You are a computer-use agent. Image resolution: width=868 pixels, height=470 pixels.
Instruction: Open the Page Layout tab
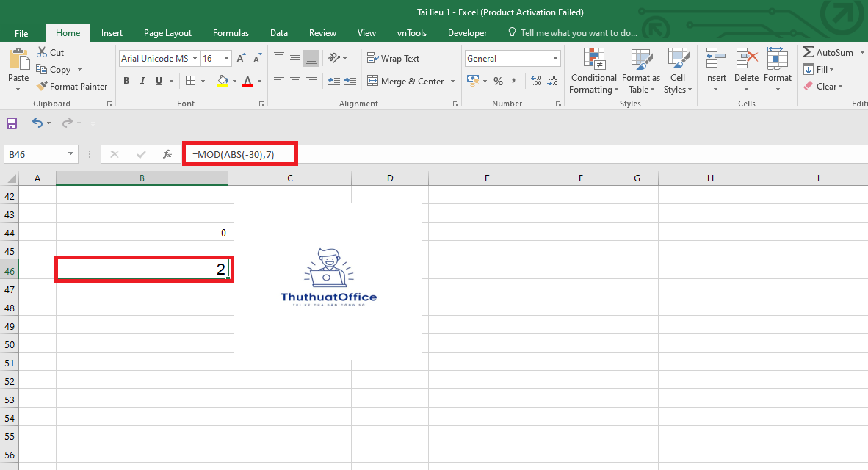coord(167,33)
